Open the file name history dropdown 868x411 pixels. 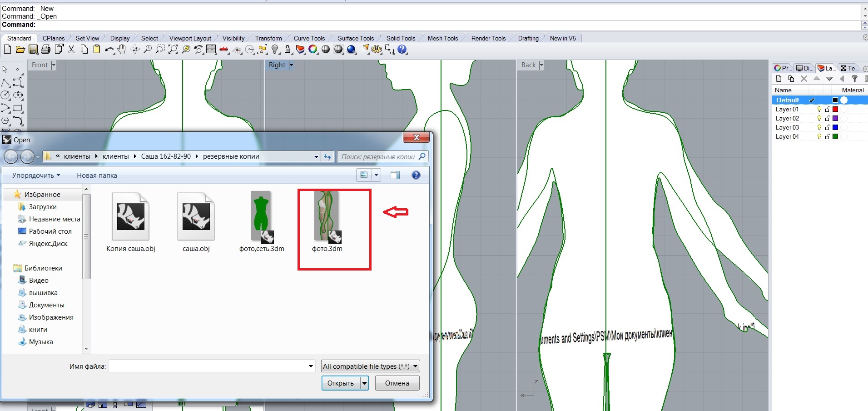click(311, 366)
